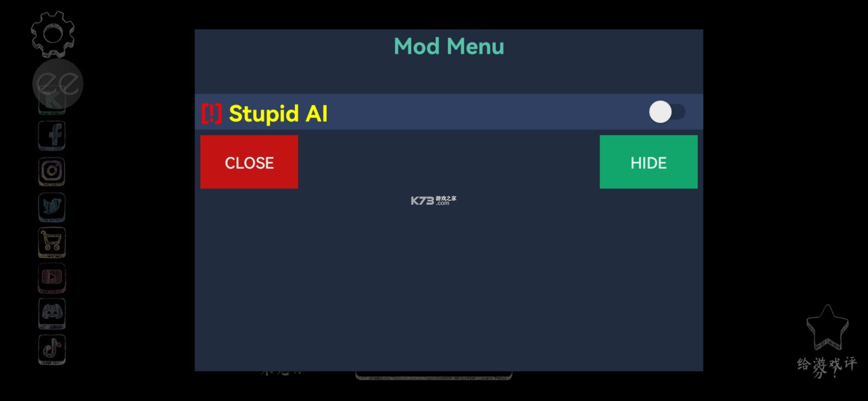This screenshot has height=401, width=868.
Task: Open shopping cart icon in sidebar
Action: pyautogui.click(x=53, y=241)
